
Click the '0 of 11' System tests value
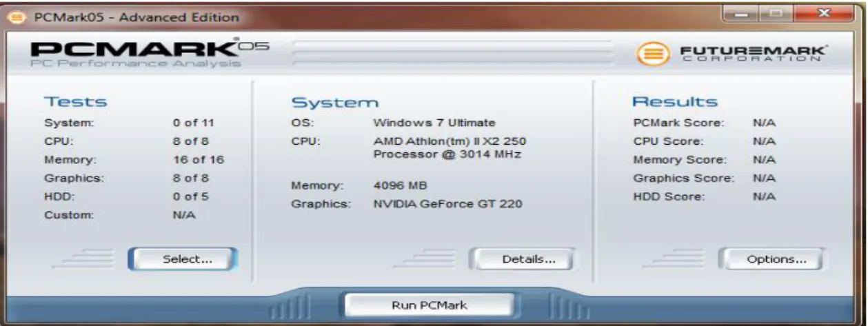coord(194,123)
